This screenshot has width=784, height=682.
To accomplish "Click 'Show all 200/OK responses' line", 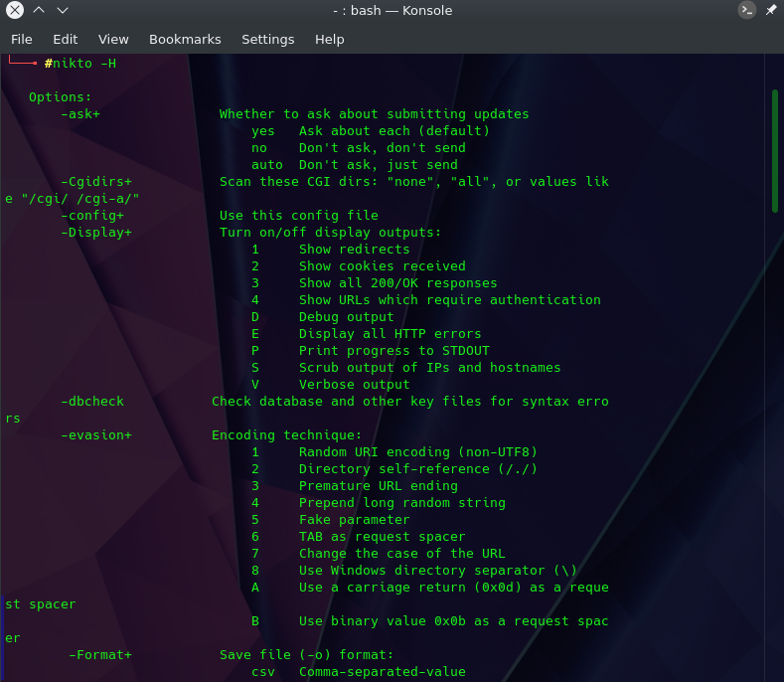I will [x=398, y=283].
